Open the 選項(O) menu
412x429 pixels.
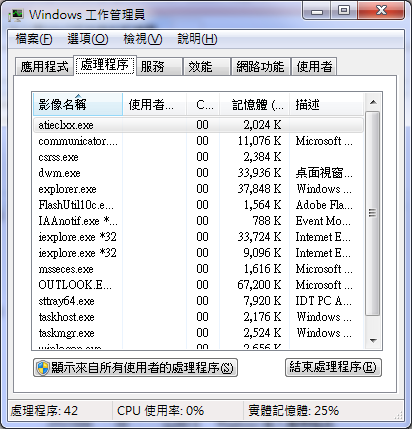[88, 39]
